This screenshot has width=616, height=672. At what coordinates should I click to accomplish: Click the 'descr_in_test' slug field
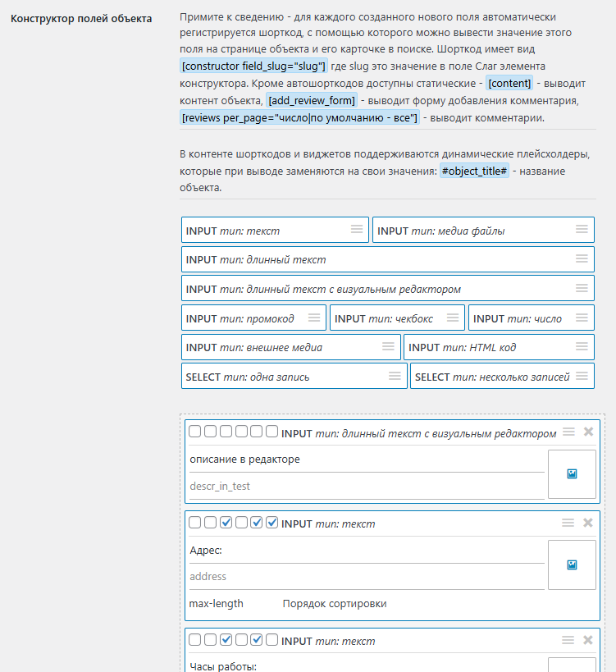point(366,486)
